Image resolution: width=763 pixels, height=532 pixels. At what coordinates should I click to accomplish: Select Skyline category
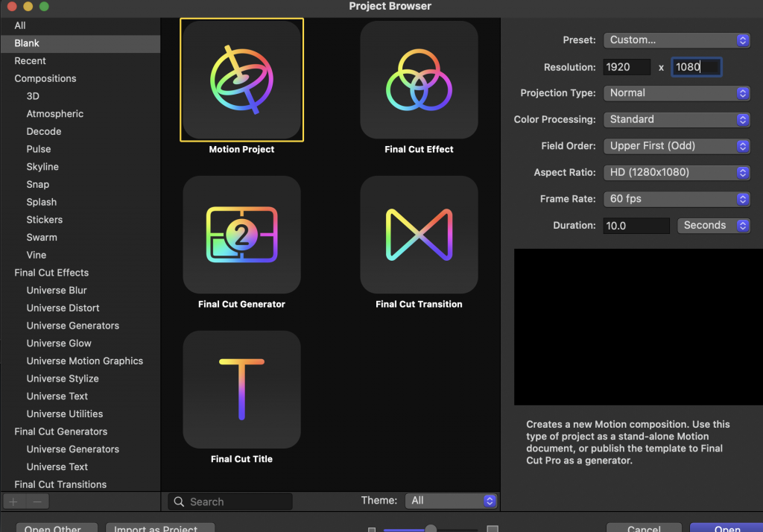click(x=80, y=167)
